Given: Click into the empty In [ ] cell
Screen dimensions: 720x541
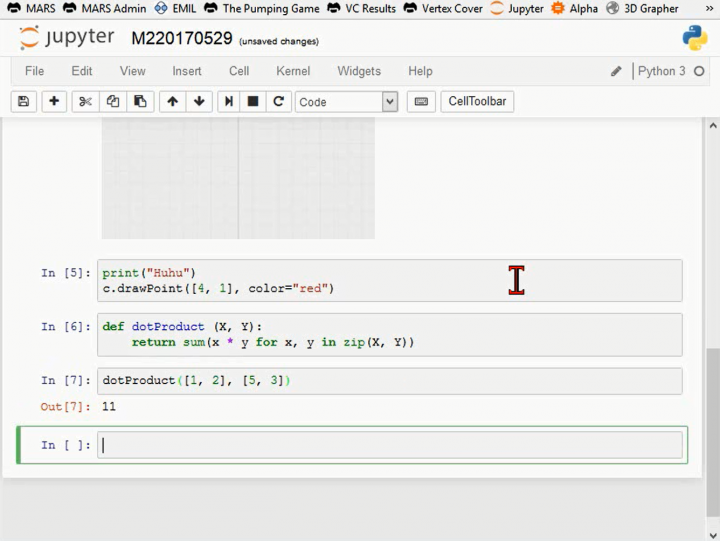Looking at the screenshot, I should coord(389,445).
